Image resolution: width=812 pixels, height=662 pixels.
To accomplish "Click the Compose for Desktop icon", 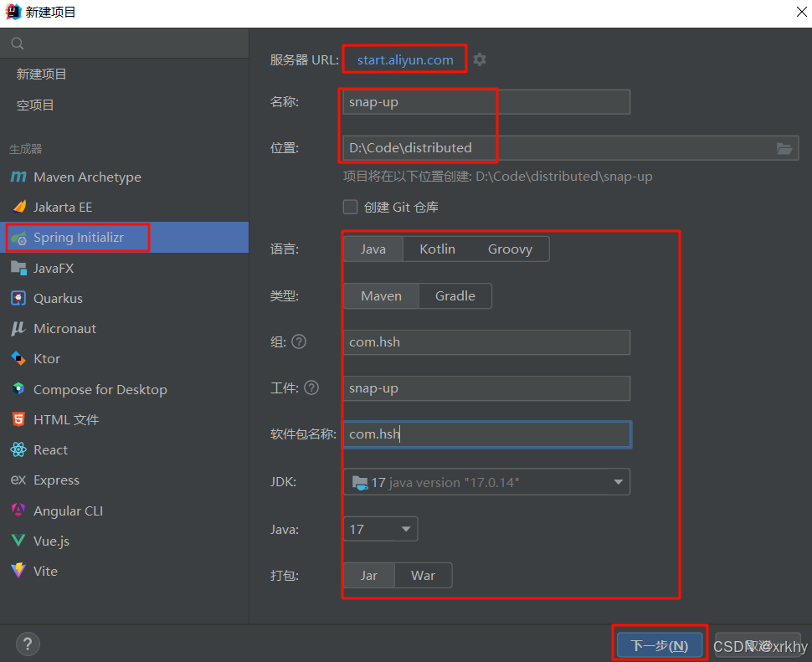I will (18, 388).
